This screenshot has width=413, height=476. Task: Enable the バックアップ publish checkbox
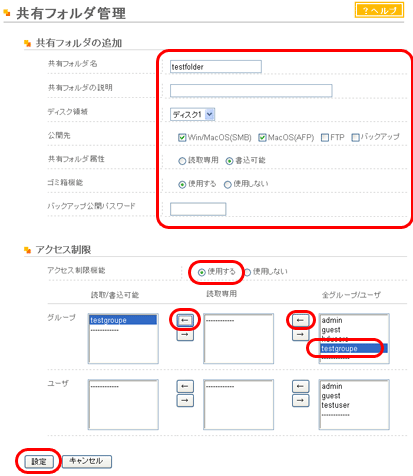tap(355, 137)
